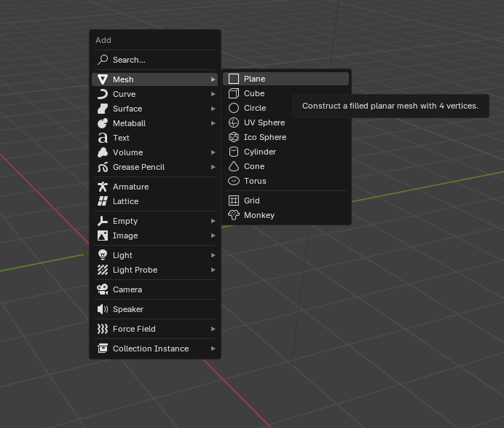Expand the Light Probe submenu arrow

click(213, 270)
